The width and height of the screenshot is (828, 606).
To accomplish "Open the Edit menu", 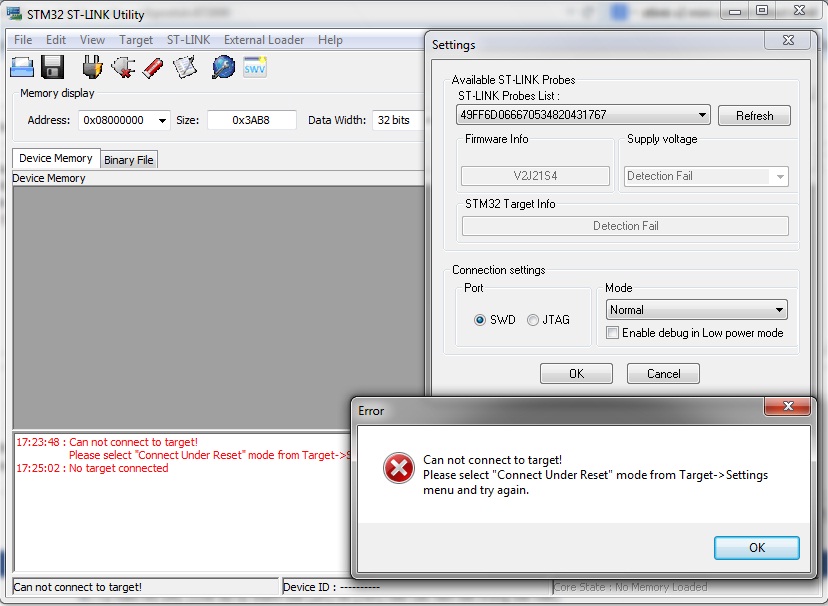I will click(55, 40).
